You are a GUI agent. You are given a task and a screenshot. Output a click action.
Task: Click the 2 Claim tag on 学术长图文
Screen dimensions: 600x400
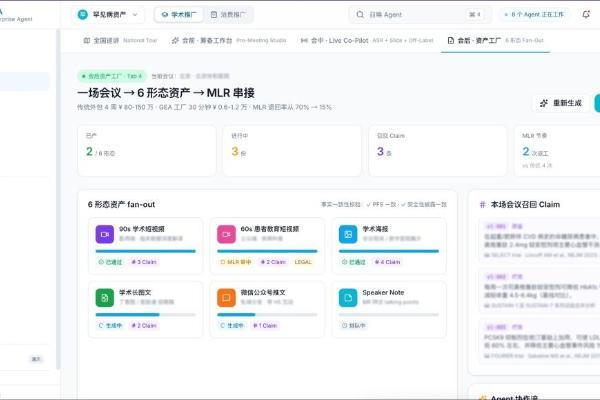pos(144,326)
